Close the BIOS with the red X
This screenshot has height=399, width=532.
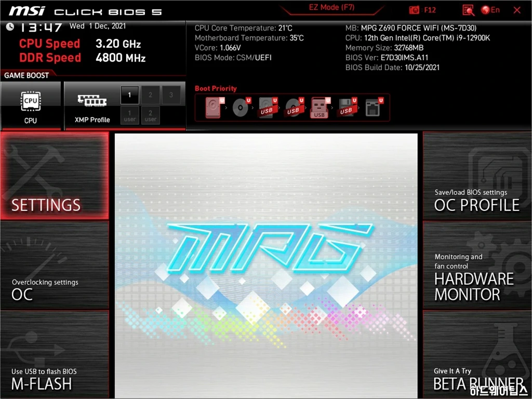pyautogui.click(x=517, y=10)
